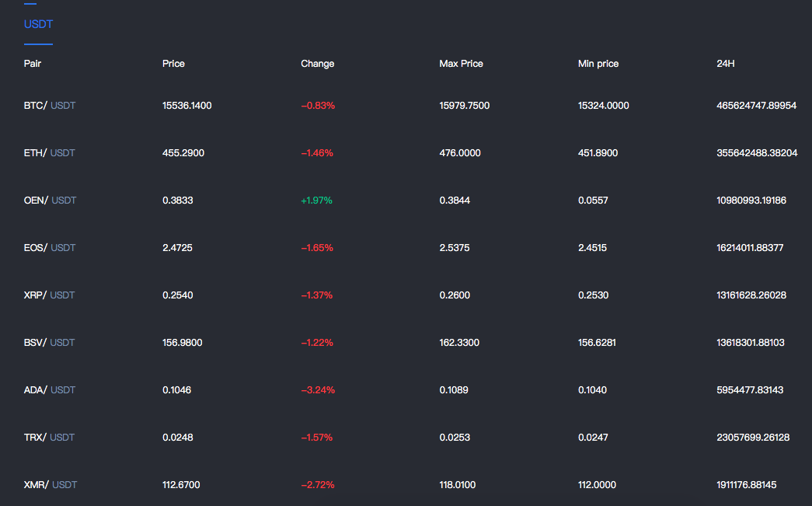Open the XRP/USDT trading pair
This screenshot has height=506, width=812.
[49, 295]
